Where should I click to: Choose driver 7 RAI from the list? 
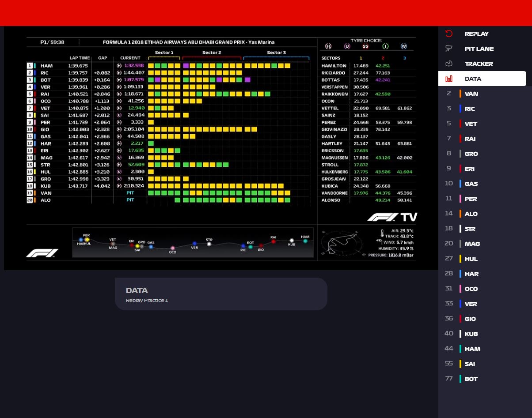pyautogui.click(x=485, y=139)
